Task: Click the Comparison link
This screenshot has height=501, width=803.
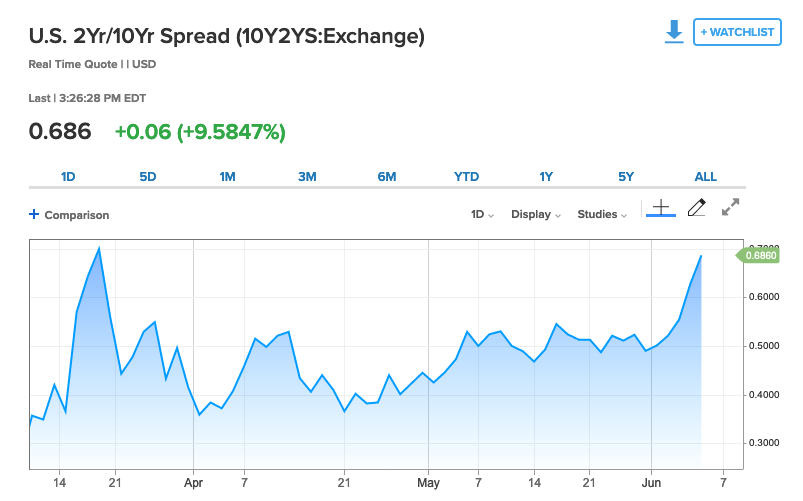Action: [x=76, y=215]
